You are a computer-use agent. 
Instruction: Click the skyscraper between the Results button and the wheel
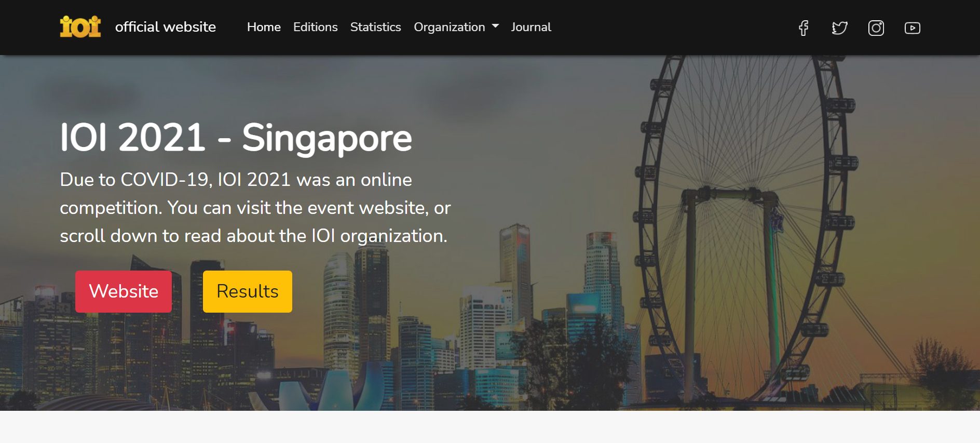514,270
